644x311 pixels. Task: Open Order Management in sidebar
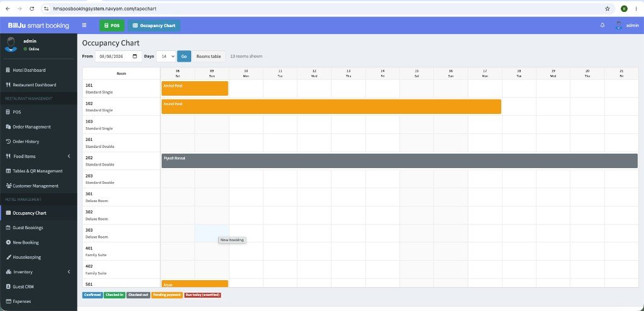pos(38,127)
